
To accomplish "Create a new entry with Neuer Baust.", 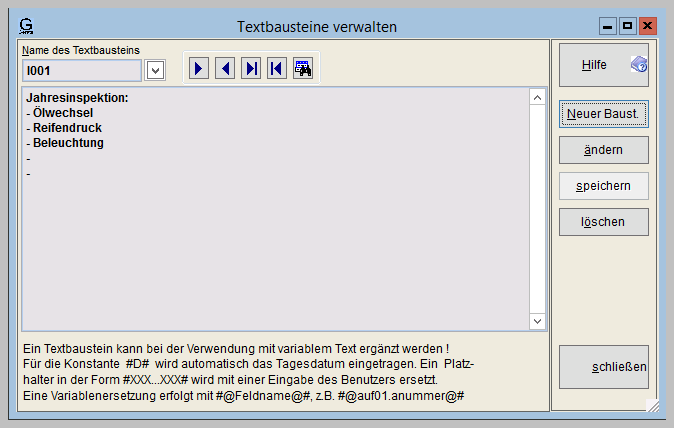I will [x=603, y=114].
